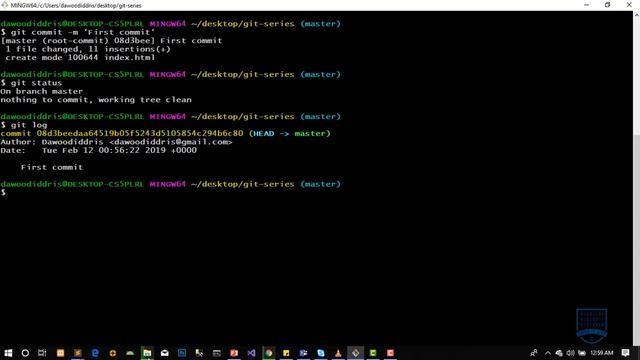640x360 pixels.
Task: Open the battery status tray icon
Action: tap(582, 353)
